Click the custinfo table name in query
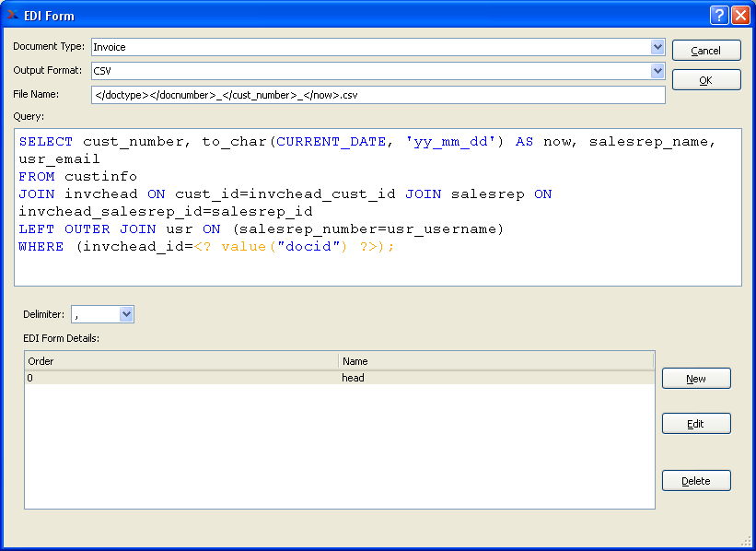The height and width of the screenshot is (551, 756). (x=100, y=177)
